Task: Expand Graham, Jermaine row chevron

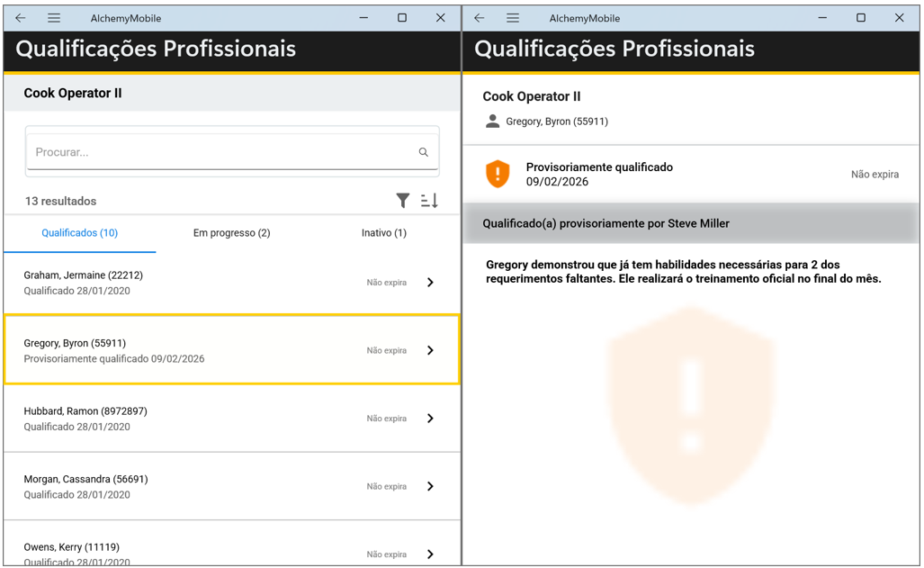Action: 430,283
